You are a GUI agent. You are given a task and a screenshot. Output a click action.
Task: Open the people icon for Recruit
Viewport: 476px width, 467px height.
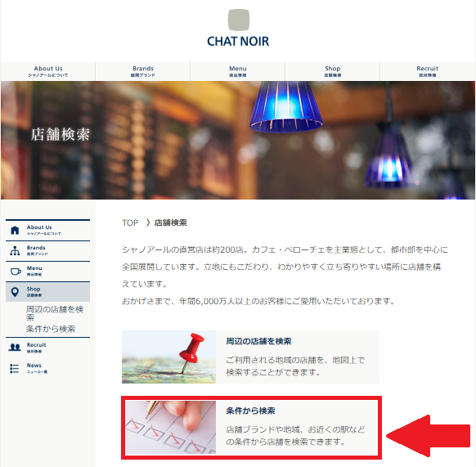(x=15, y=348)
